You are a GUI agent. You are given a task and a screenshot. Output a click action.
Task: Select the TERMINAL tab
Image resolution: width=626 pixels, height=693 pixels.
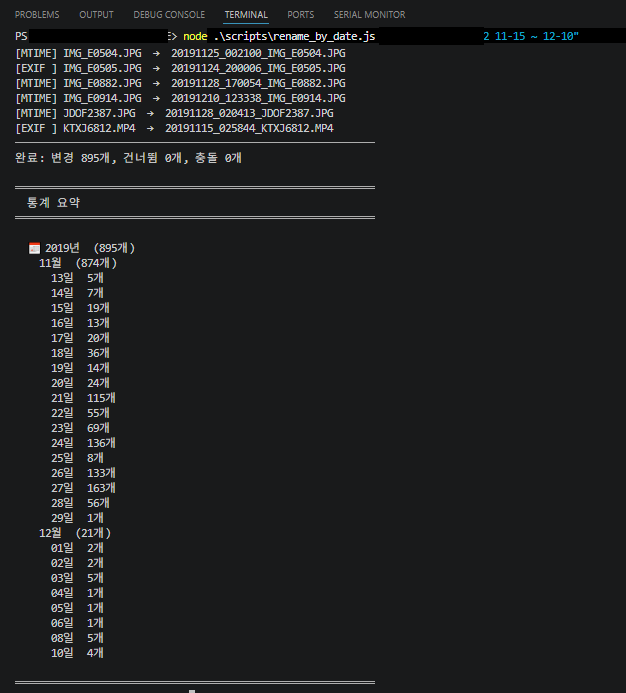pyautogui.click(x=246, y=15)
